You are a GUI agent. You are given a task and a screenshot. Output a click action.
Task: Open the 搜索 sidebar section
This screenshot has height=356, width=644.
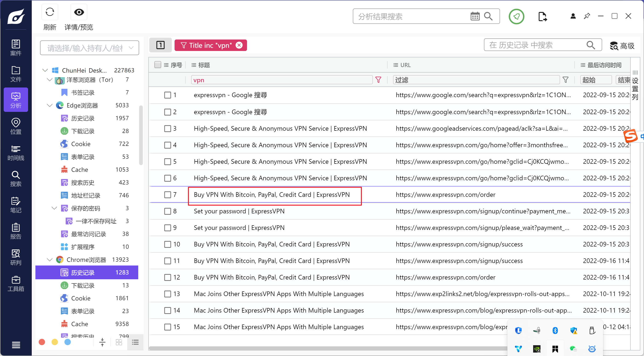point(16,178)
